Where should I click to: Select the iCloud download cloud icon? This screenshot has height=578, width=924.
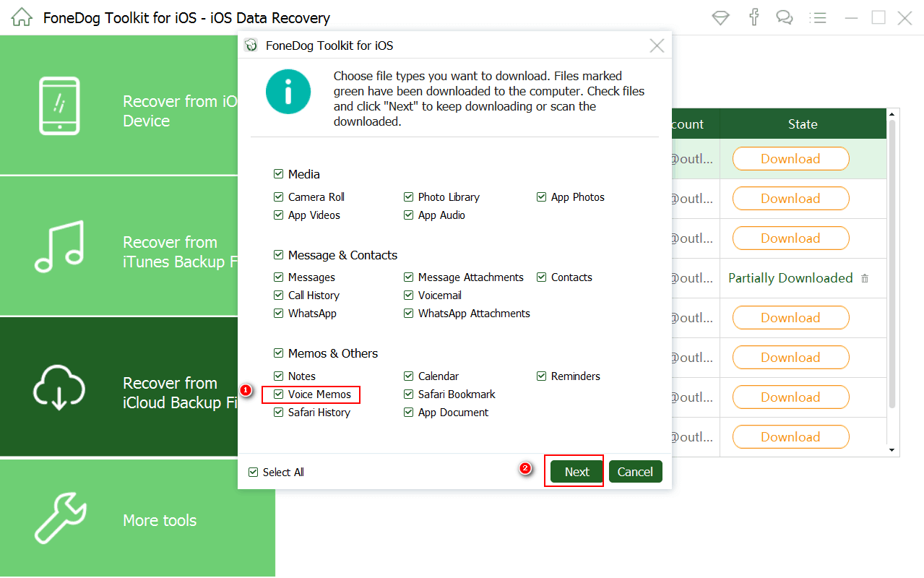point(59,387)
